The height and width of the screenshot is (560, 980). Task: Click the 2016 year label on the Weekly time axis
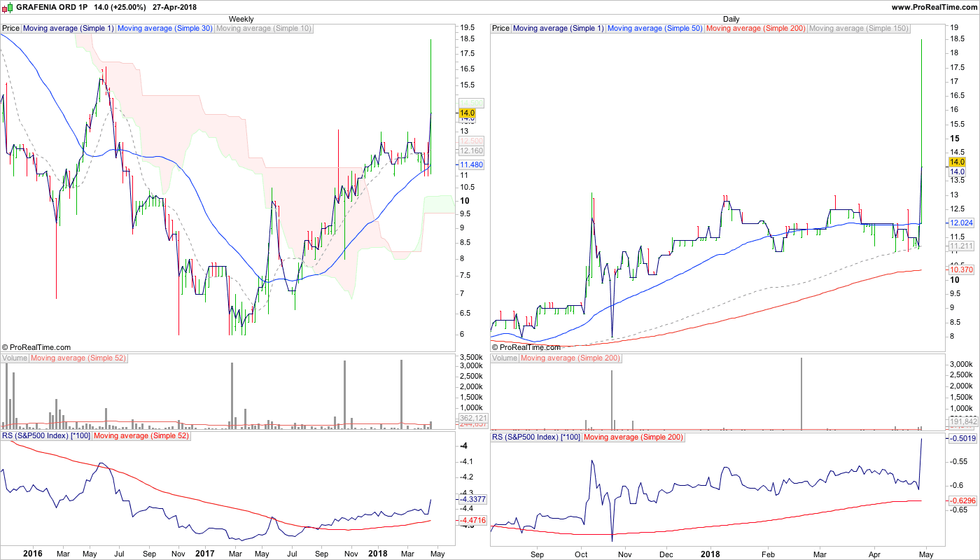tap(33, 553)
